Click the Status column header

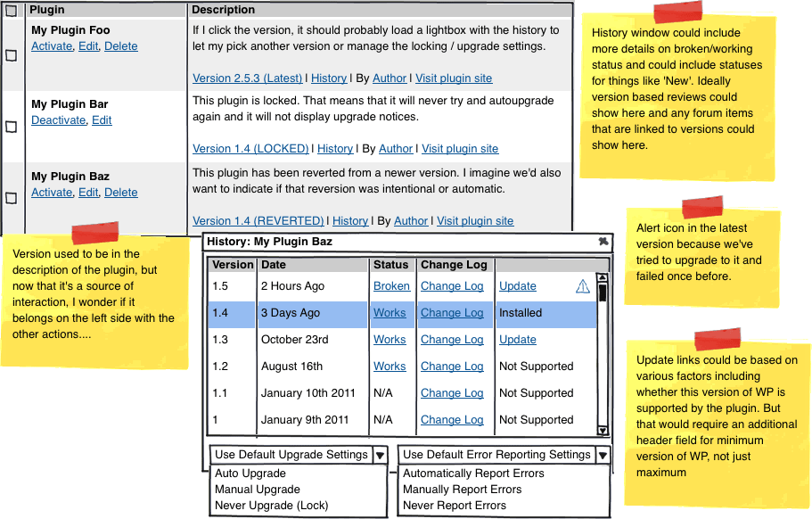click(x=391, y=265)
